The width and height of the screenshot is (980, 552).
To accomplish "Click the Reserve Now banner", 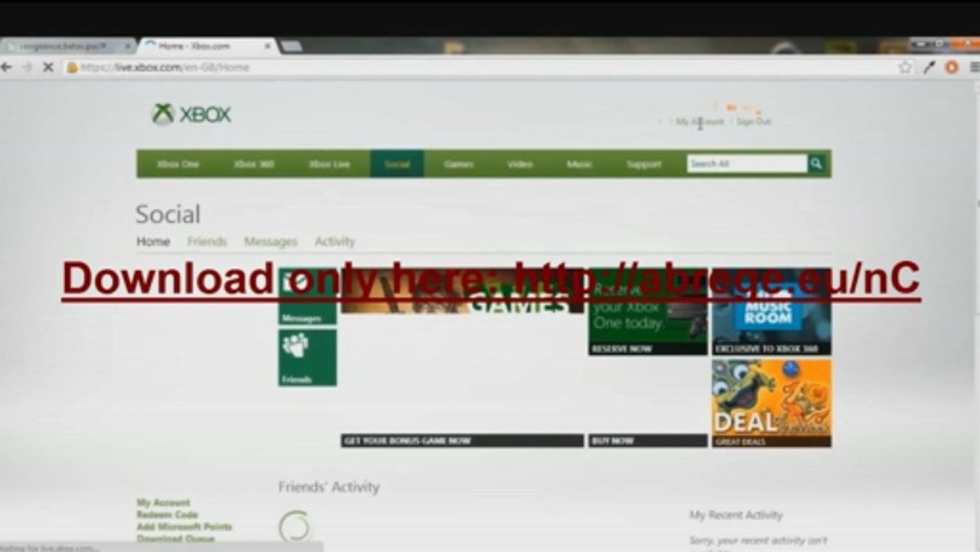I will click(x=648, y=349).
